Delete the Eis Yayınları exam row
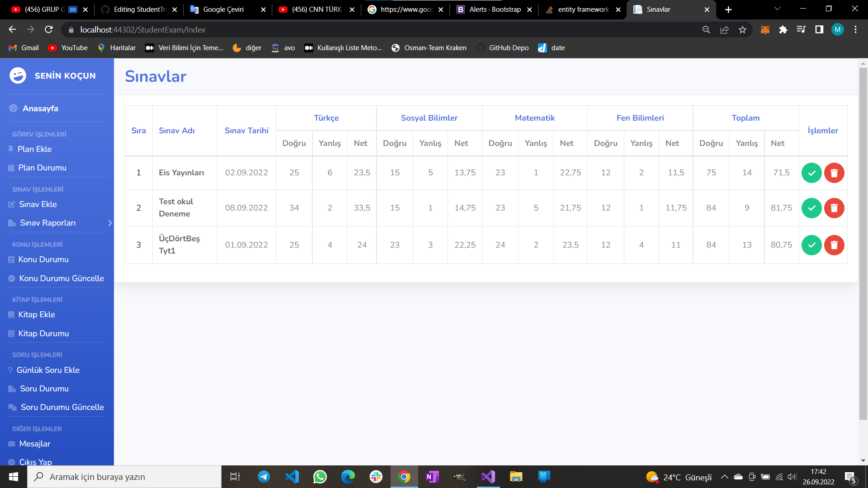The width and height of the screenshot is (868, 488). (834, 173)
